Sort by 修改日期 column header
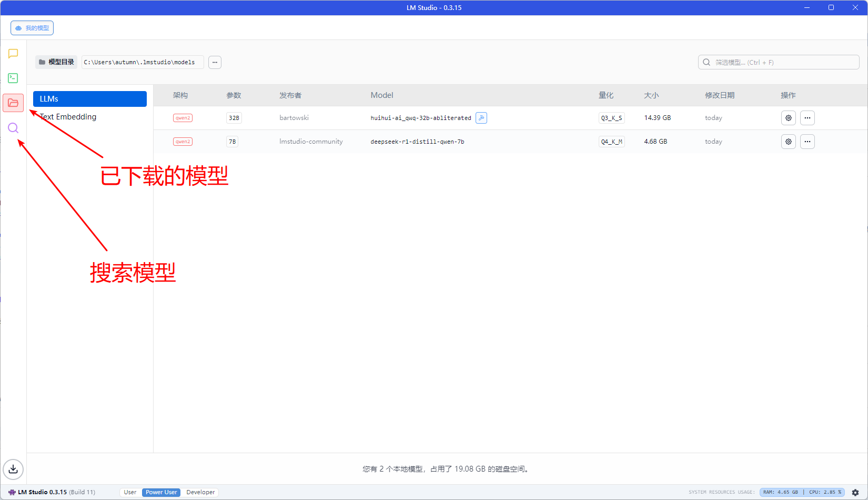This screenshot has width=868, height=500. coord(720,95)
